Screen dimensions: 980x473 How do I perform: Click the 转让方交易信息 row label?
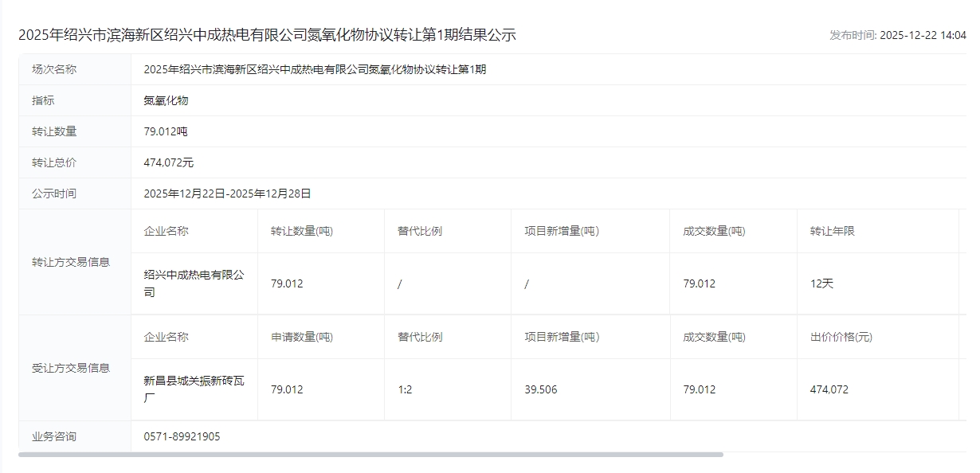(x=71, y=262)
